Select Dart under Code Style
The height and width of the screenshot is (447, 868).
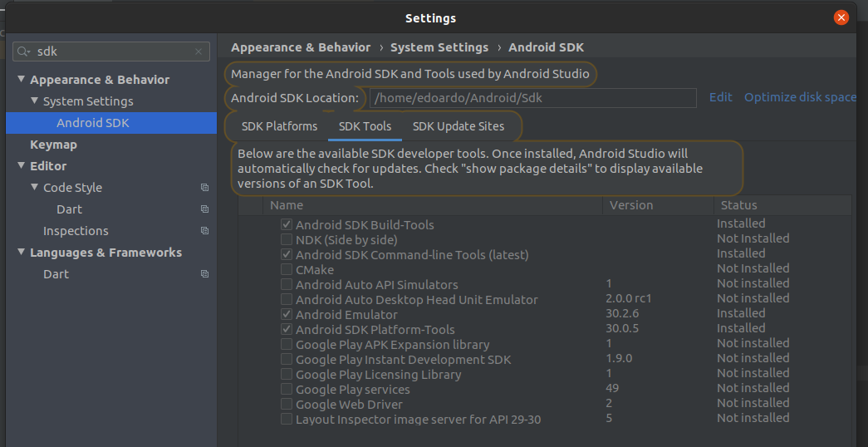point(69,209)
